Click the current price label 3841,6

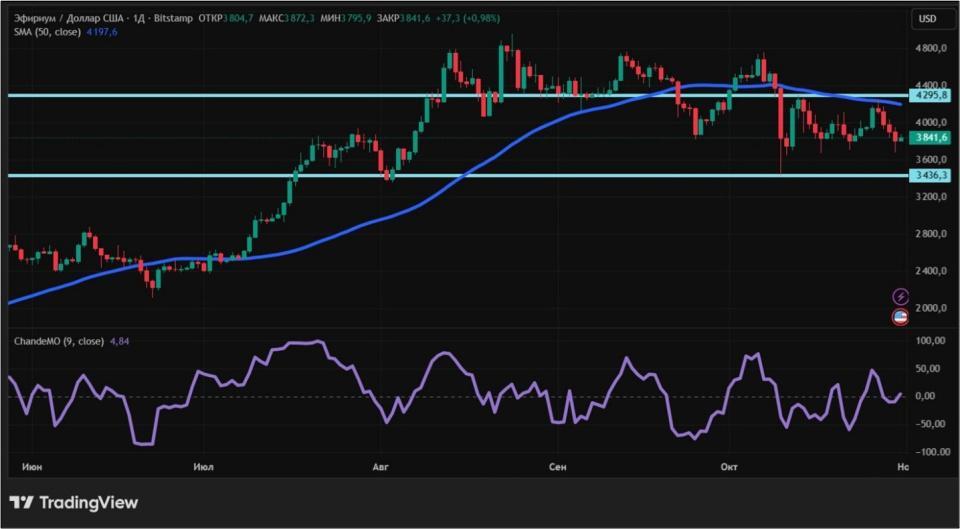tap(929, 138)
